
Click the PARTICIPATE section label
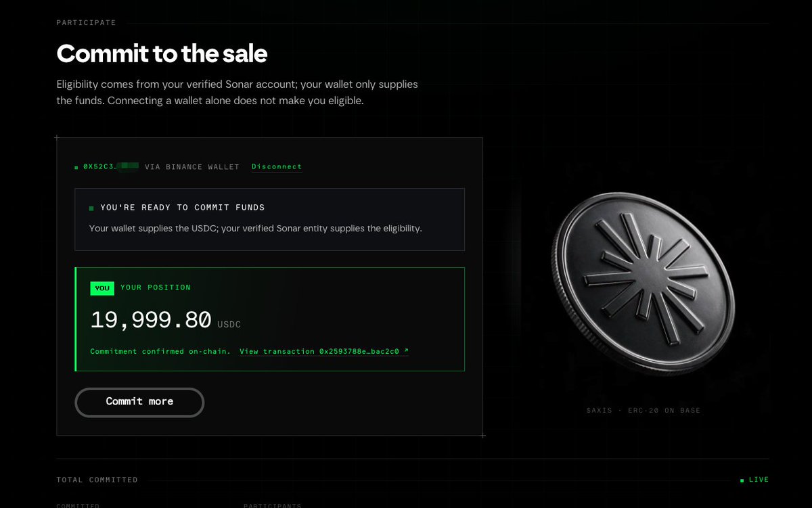(86, 22)
